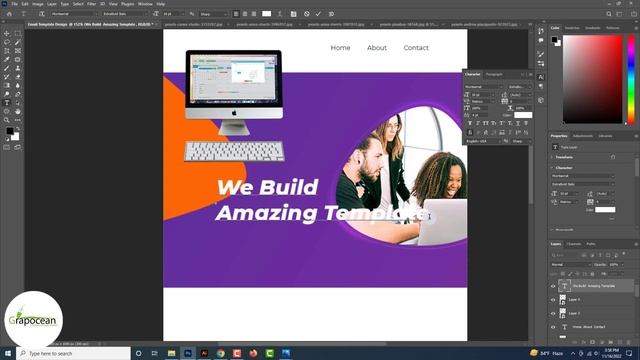The height and width of the screenshot is (360, 640).
Task: Select the Zoom tool
Action: point(7,120)
